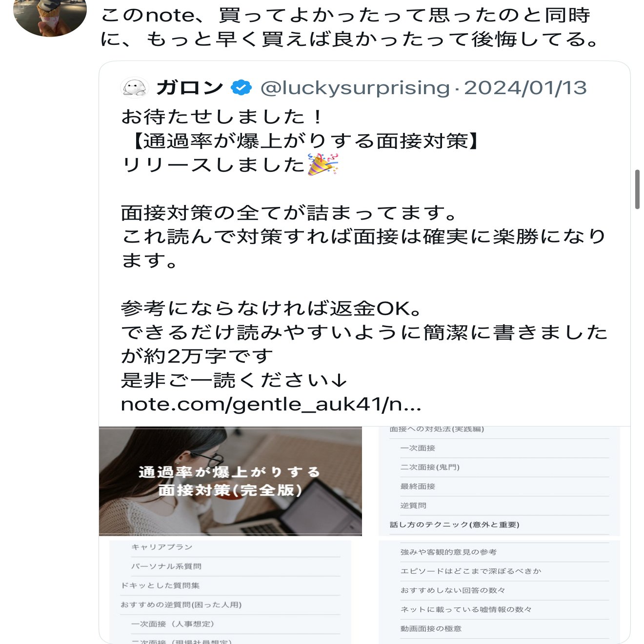Viewport: 644px width, 644px height.
Task: Select 話し方のテクニック in the contents image
Action: [454, 525]
